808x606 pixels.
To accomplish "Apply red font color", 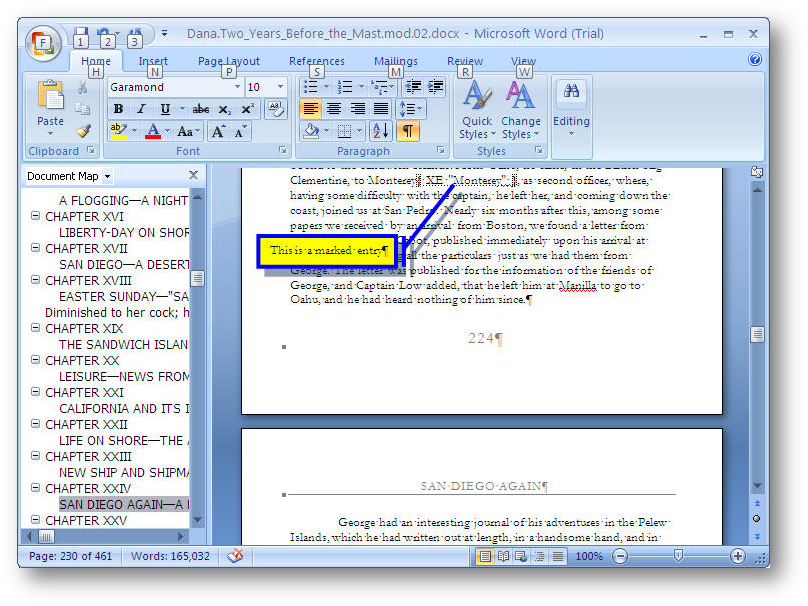I will pyautogui.click(x=153, y=131).
